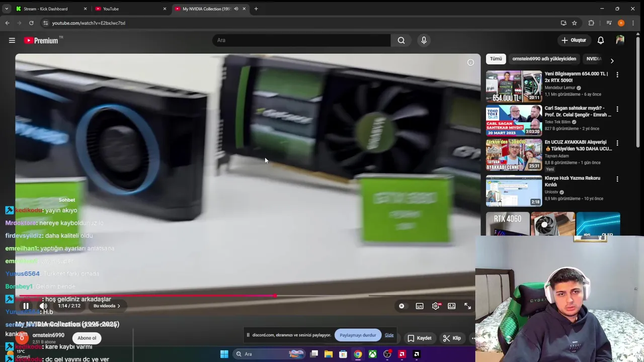The height and width of the screenshot is (362, 644).
Task: Click the info card icon on video
Action: 470,62
